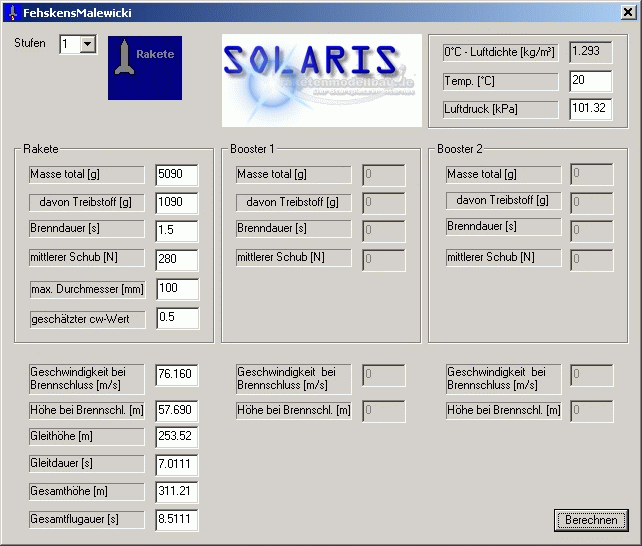
Task: Click Booster 1 Geschwindigkeit bei Brennschluss field
Action: [384, 375]
